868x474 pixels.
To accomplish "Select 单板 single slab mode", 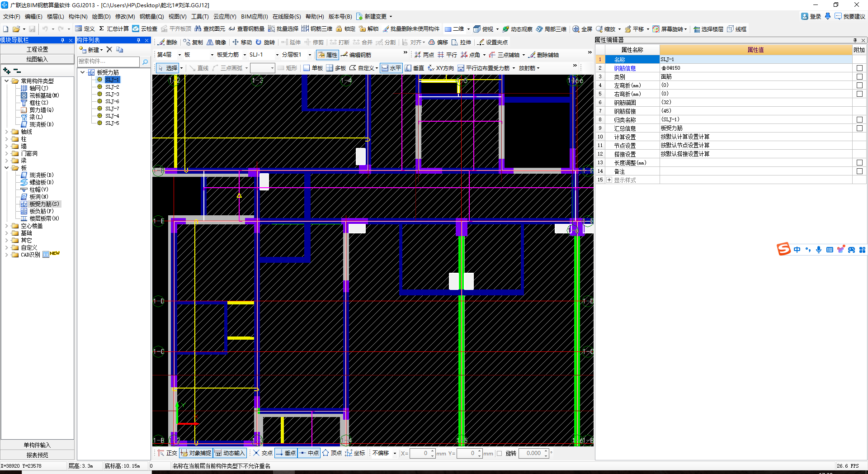I will [x=313, y=68].
